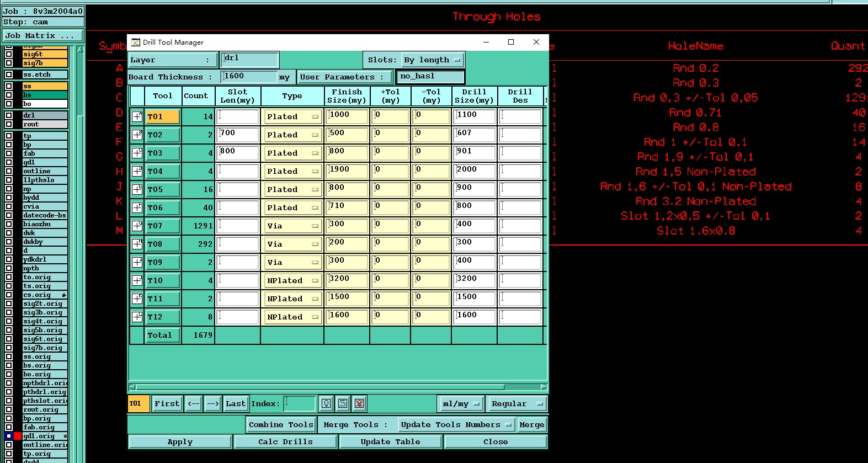Expand tool row T08 with plus icon
Viewport: 868px width, 463px height.
click(x=137, y=244)
